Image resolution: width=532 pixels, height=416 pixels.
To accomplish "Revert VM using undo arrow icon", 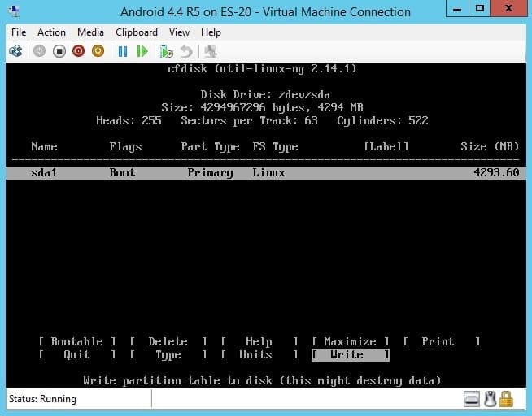I will click(186, 52).
